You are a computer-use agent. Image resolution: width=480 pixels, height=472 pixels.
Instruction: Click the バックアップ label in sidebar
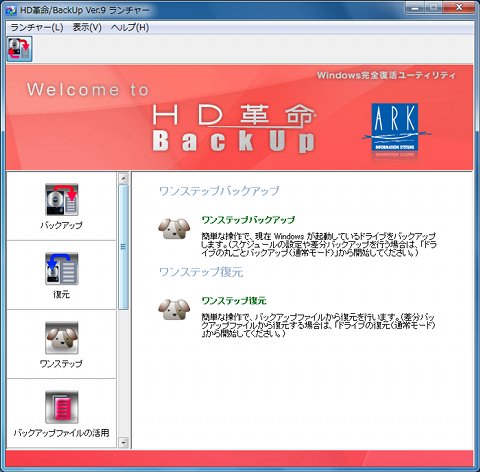pyautogui.click(x=61, y=225)
